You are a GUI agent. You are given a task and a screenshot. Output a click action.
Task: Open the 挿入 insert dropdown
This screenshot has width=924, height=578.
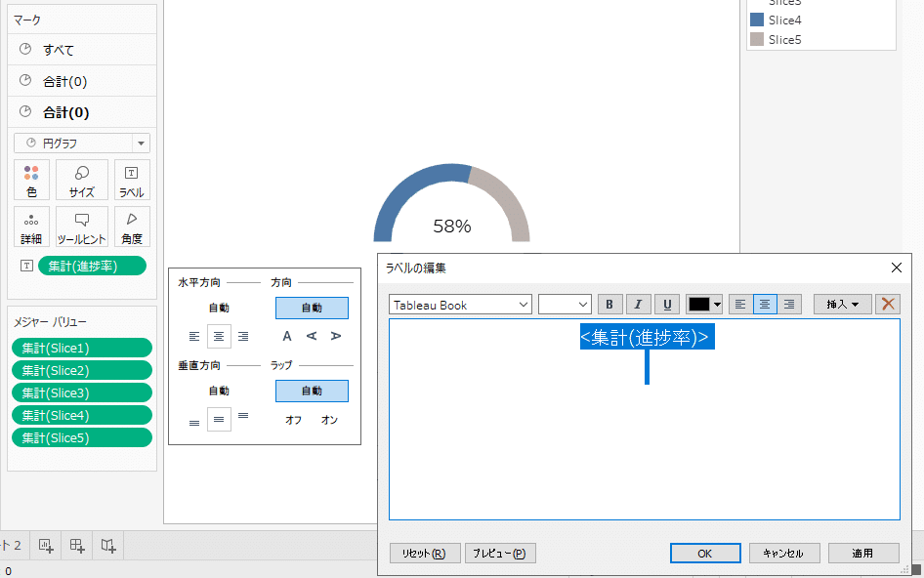coord(843,304)
